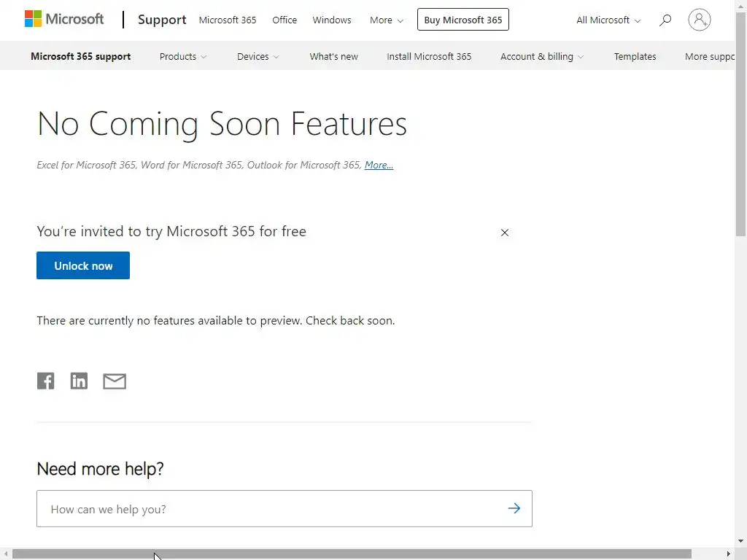Click the account sign-in avatar icon
This screenshot has width=747, height=560.
click(699, 20)
